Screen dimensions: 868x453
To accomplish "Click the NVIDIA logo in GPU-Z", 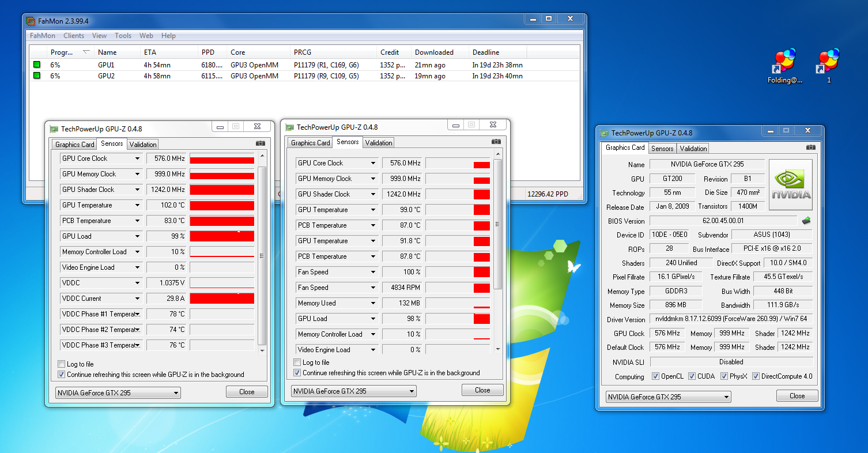I will tap(791, 184).
